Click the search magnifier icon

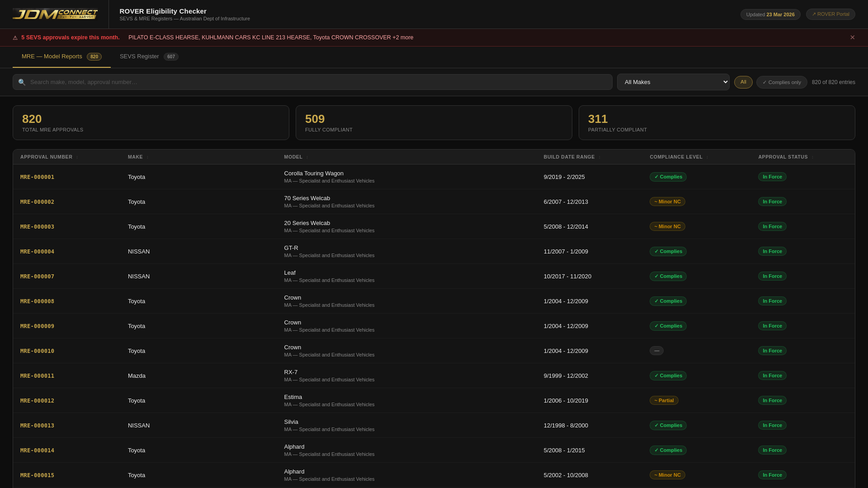pyautogui.click(x=22, y=82)
